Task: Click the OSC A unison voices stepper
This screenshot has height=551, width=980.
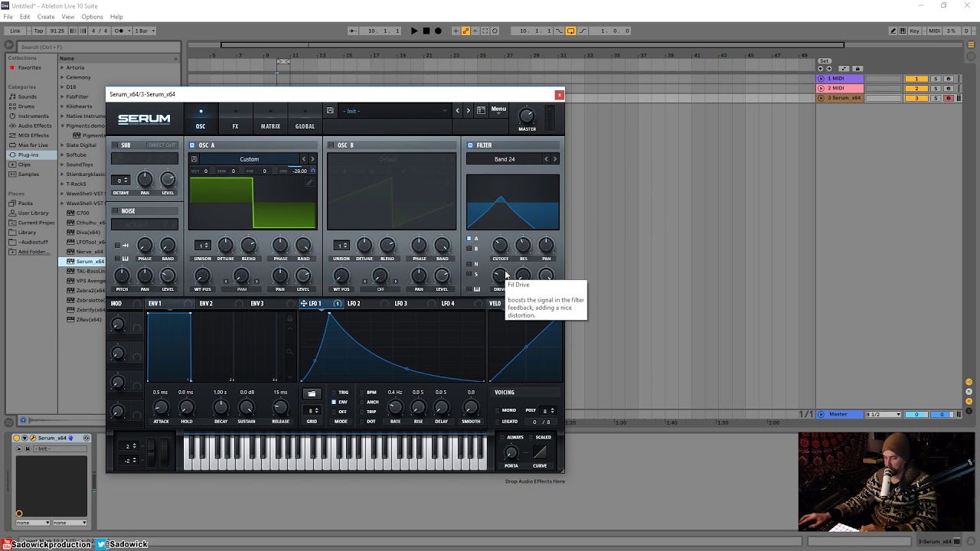Action: pyautogui.click(x=202, y=246)
